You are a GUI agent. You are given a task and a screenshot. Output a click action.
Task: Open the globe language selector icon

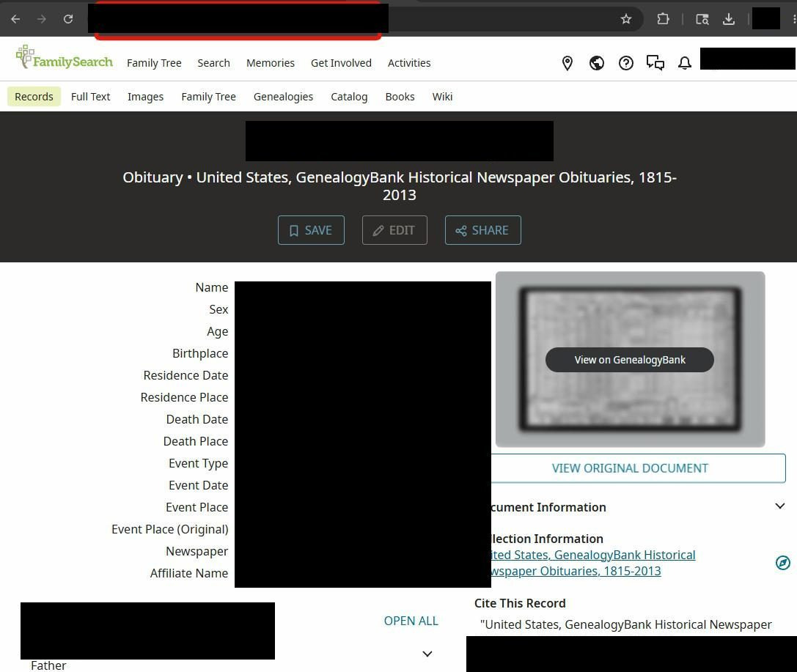pyautogui.click(x=597, y=63)
